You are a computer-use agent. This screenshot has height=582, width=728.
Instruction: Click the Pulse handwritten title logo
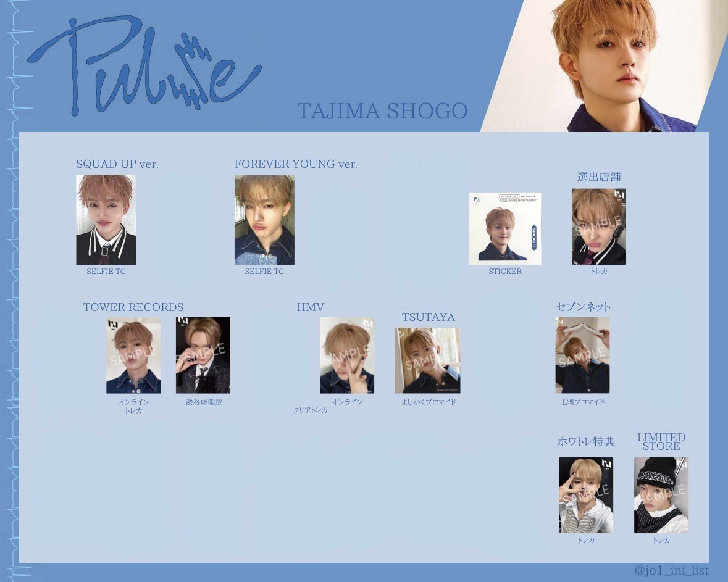coord(144,67)
